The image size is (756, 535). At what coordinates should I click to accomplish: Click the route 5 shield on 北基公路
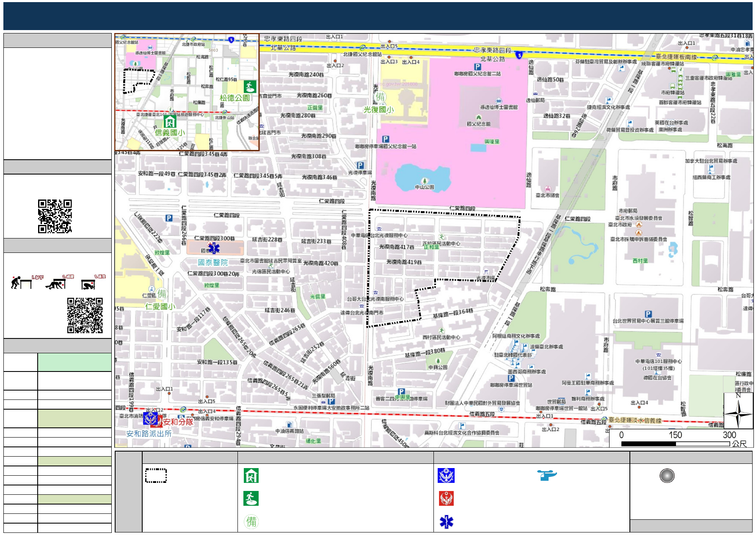pyautogui.click(x=519, y=55)
